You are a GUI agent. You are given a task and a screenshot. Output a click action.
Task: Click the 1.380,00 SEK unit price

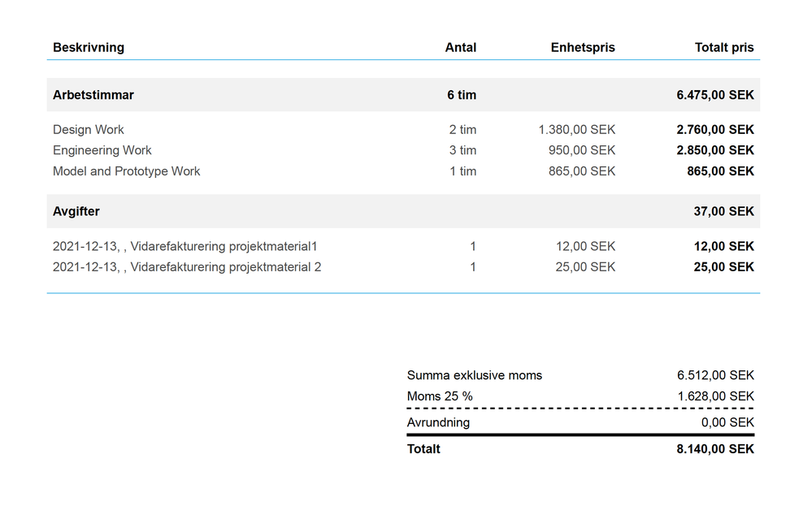577,129
